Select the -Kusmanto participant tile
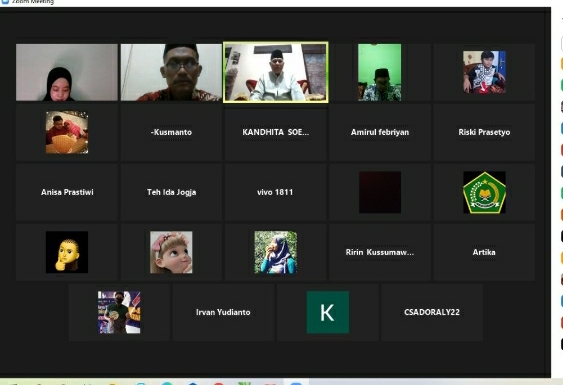 click(x=171, y=132)
